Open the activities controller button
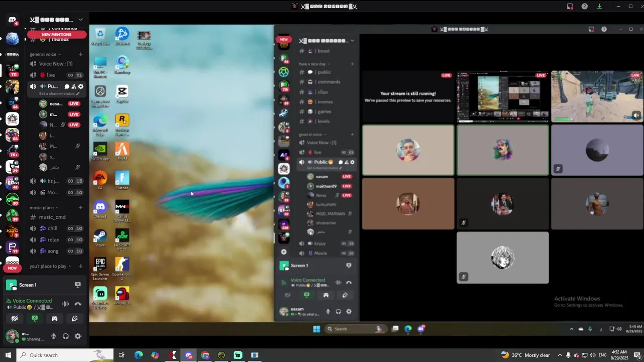This screenshot has height=362, width=644. [x=54, y=318]
